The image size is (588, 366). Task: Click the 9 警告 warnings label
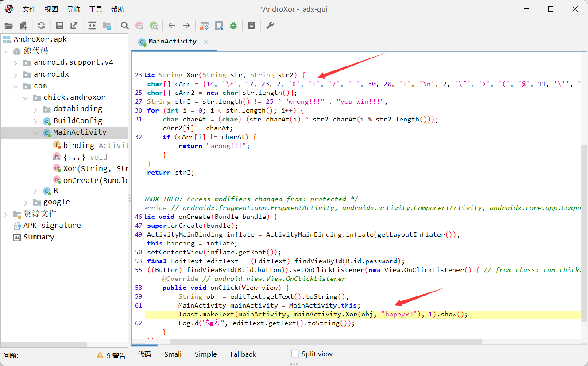click(116, 355)
